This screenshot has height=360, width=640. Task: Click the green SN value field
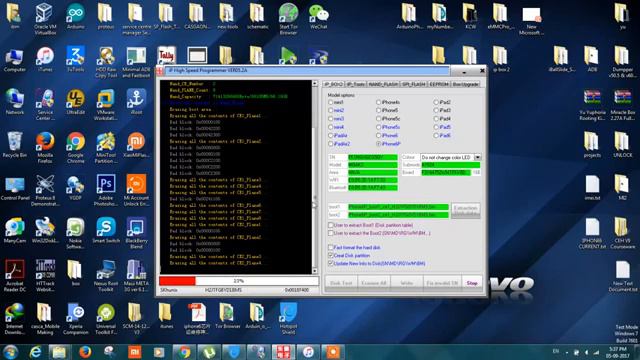[372, 158]
